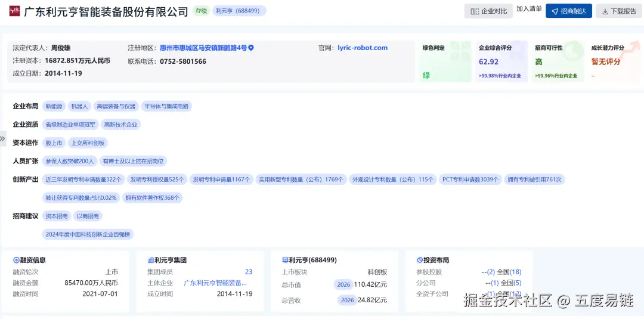Viewport: 644px width, 319px height.
Task: Expand the collapsed side panel arrow
Action: pos(3,138)
